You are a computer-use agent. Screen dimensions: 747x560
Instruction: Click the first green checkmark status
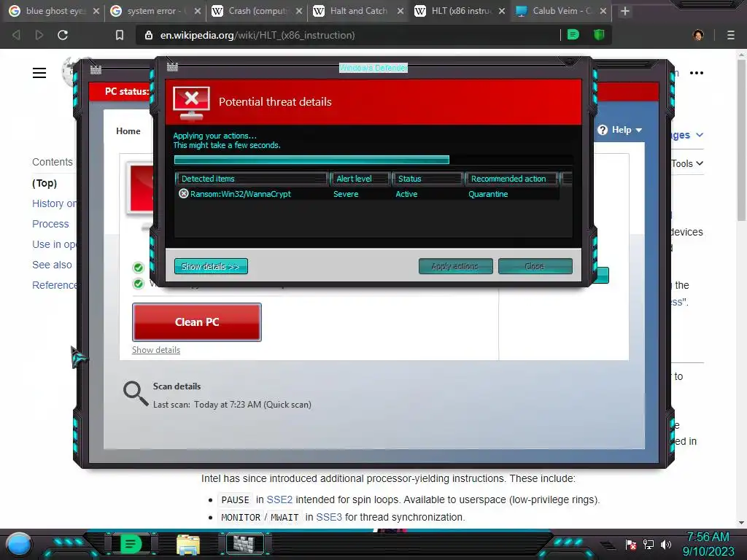(x=138, y=268)
